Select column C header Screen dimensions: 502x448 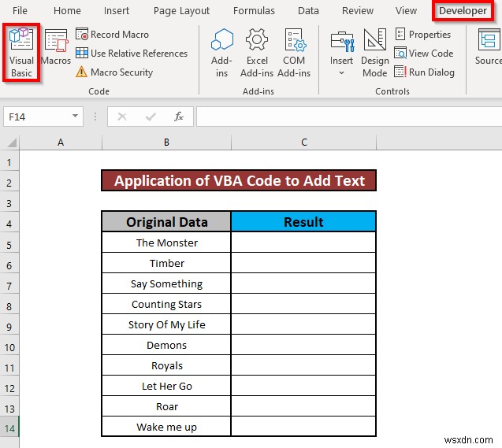click(x=304, y=143)
